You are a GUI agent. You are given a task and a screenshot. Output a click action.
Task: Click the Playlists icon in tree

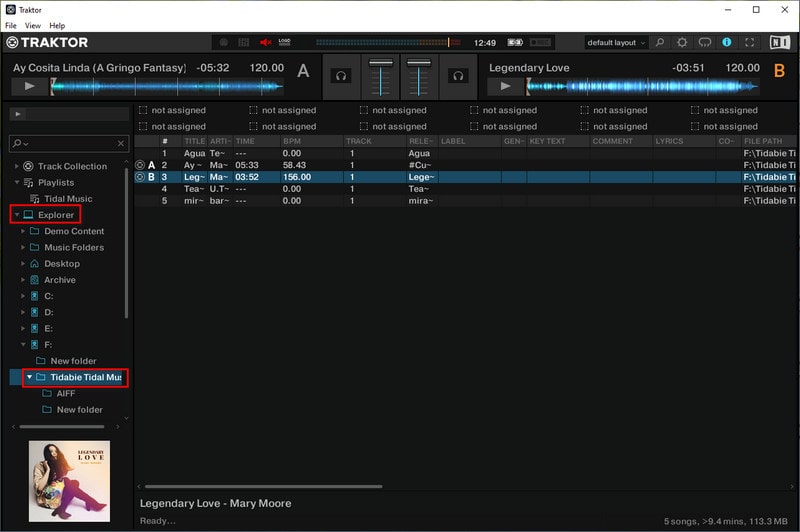[x=29, y=183]
